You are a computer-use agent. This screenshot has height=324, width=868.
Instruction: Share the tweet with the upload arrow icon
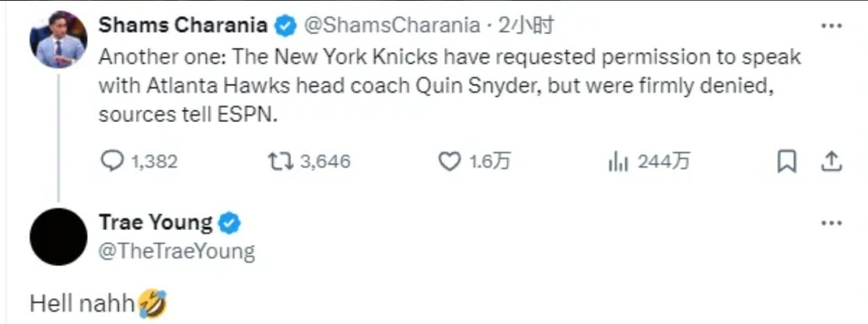coord(830,162)
